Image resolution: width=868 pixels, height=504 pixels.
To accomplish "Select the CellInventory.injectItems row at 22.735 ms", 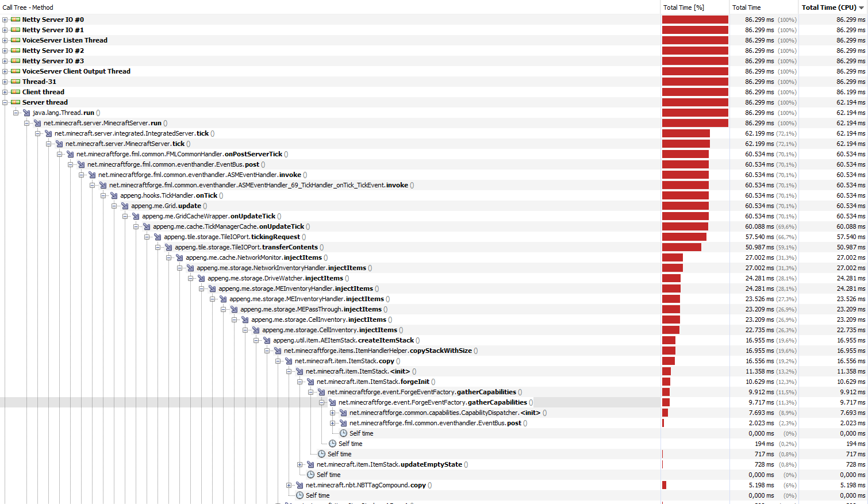I will 434,330.
